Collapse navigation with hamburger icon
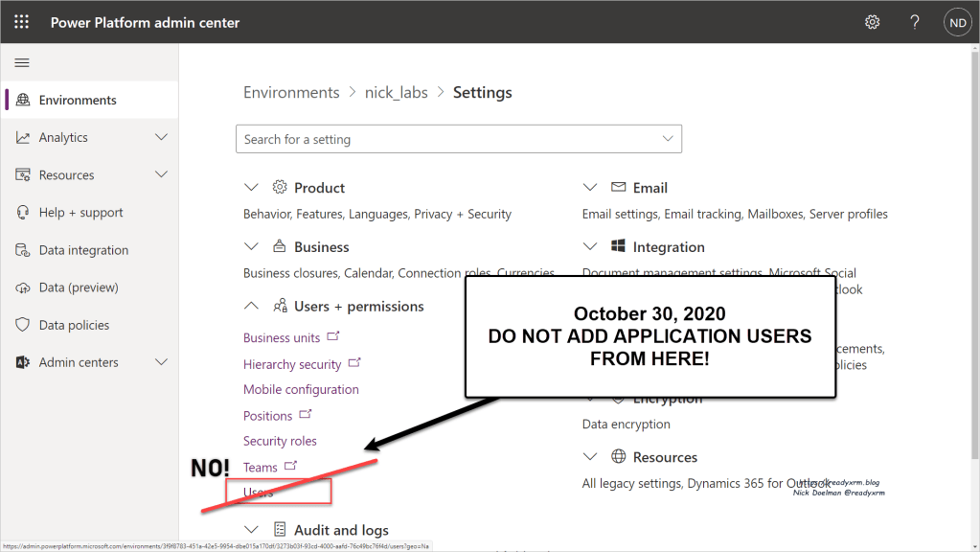Screen dimensions: 980x552 coord(22,62)
